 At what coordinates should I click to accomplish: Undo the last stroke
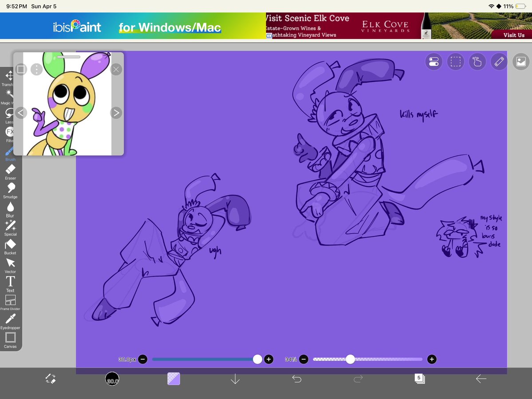point(296,379)
